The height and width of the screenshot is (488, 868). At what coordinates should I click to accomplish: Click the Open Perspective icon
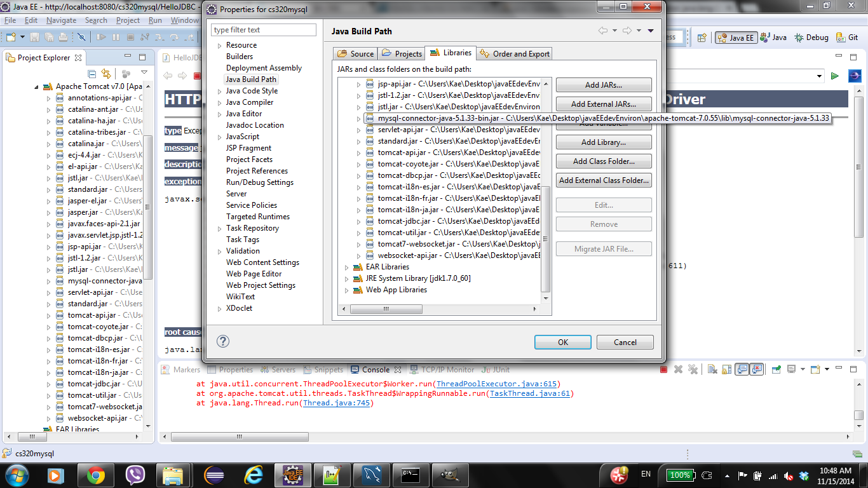pyautogui.click(x=702, y=37)
